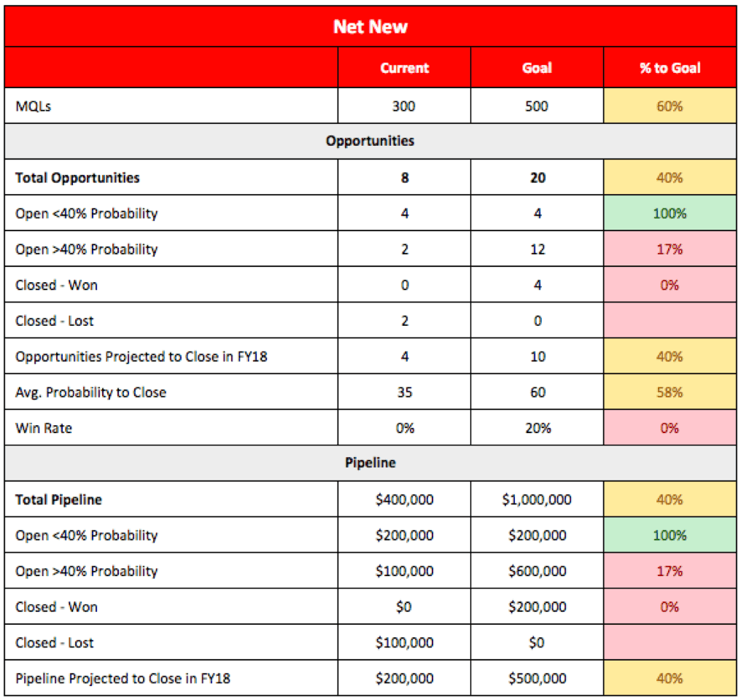Viewport: 741px width, 700px height.
Task: Click the Win Rate goal value 20%
Action: pyautogui.click(x=537, y=428)
